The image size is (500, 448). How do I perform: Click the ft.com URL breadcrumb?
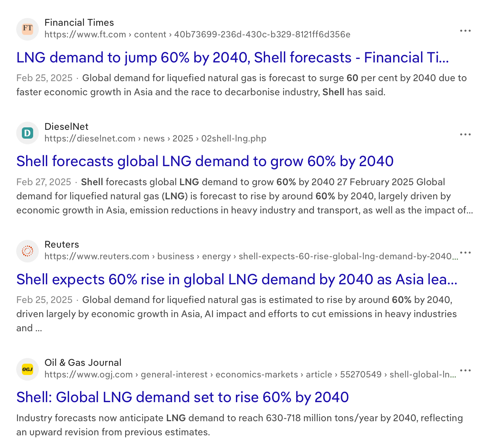(197, 35)
